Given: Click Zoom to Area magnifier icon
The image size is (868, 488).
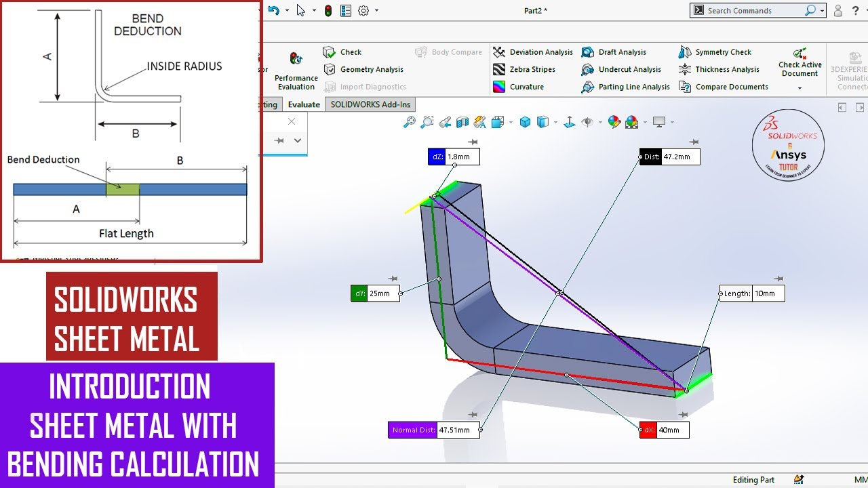Looking at the screenshot, I should point(427,122).
